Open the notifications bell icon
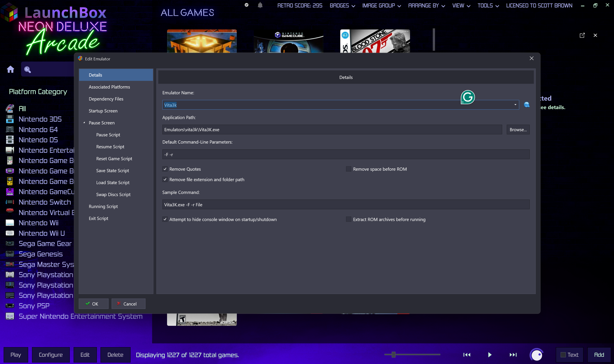 (260, 5)
